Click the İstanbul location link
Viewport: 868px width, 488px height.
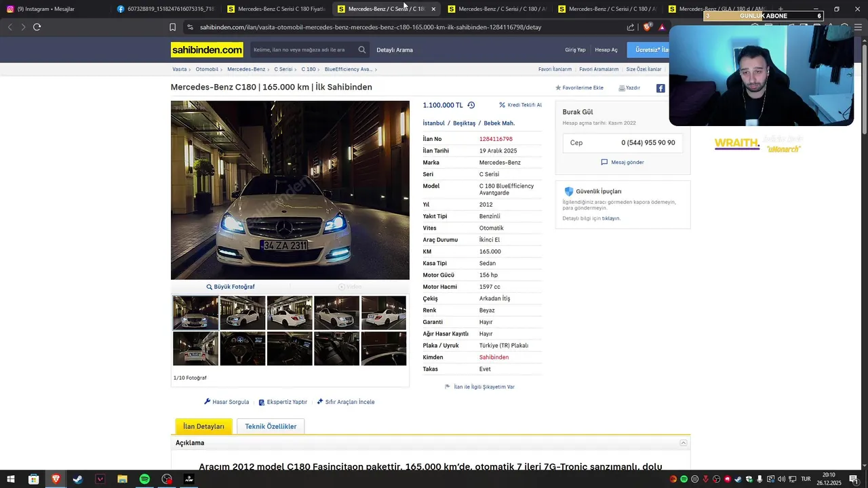tap(433, 123)
